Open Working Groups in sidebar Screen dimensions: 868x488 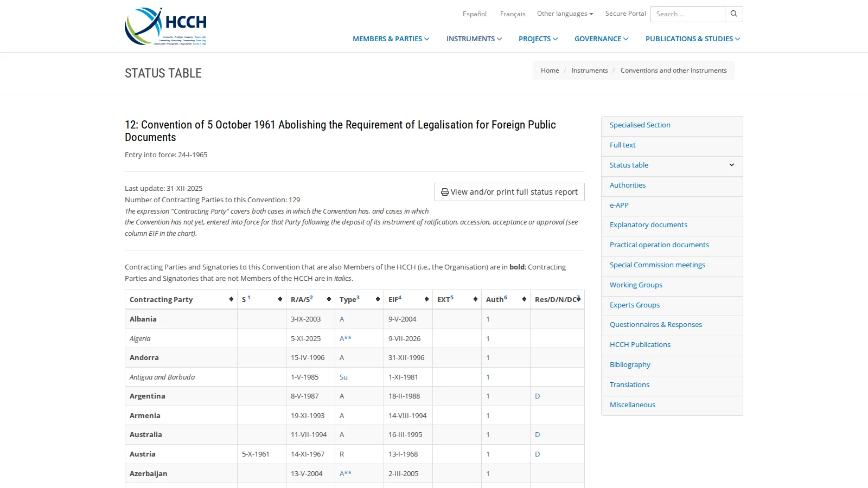pos(636,285)
